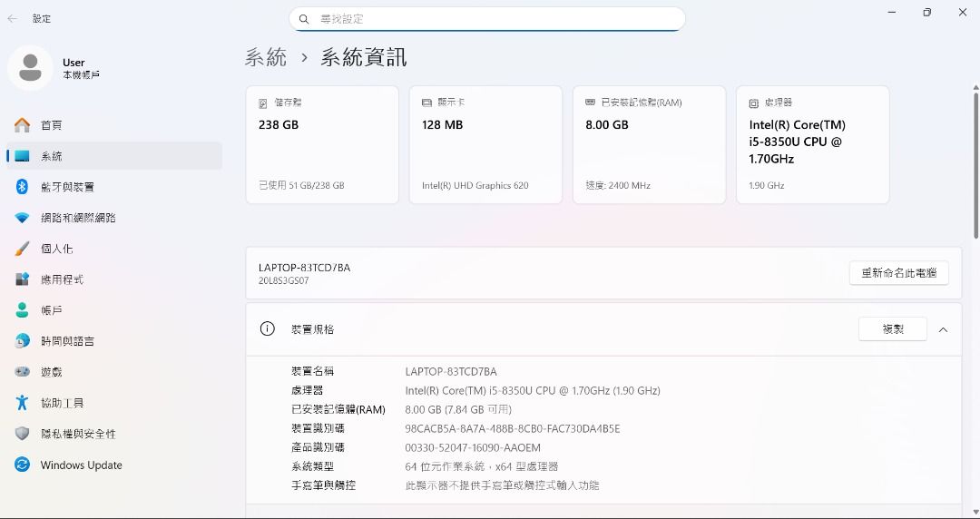
Task: Open the Storage (儲存體) 238 GB card
Action: coord(322,145)
